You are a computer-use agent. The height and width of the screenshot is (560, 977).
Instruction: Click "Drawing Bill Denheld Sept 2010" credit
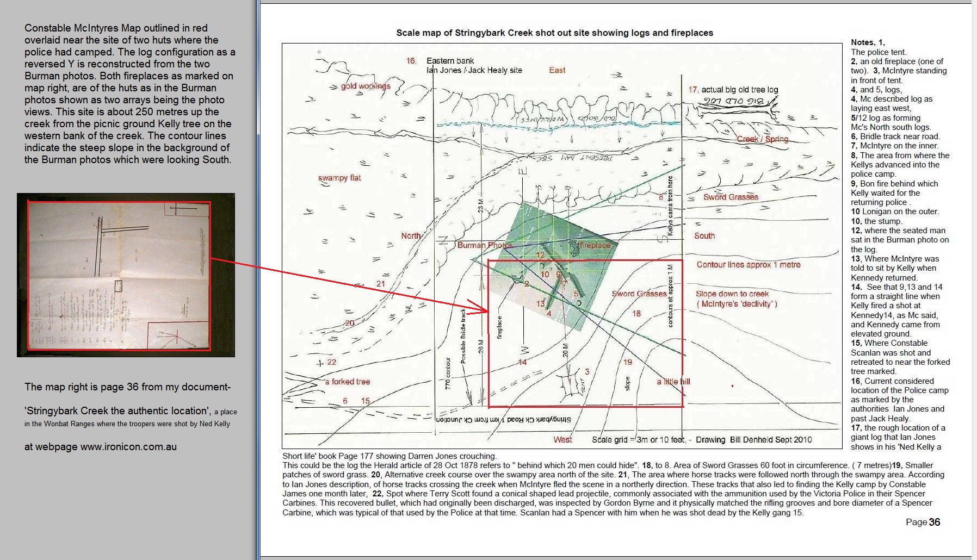point(753,439)
